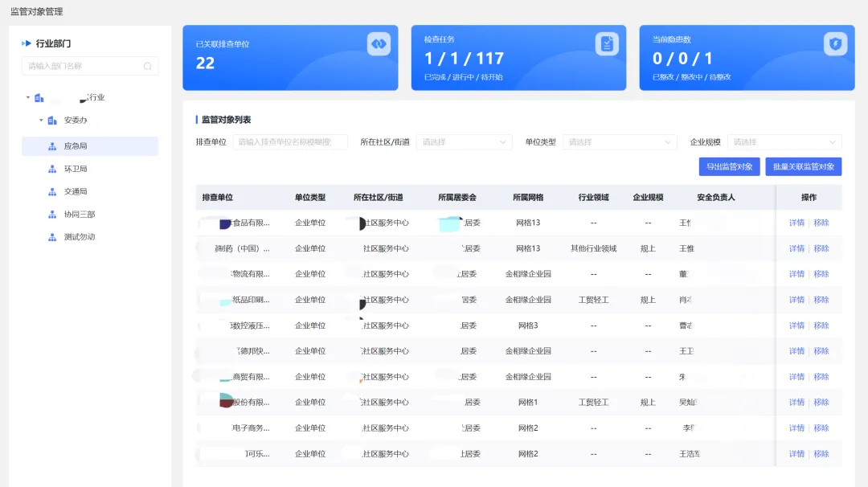Click the 监管对象列表 section title

[x=226, y=120]
